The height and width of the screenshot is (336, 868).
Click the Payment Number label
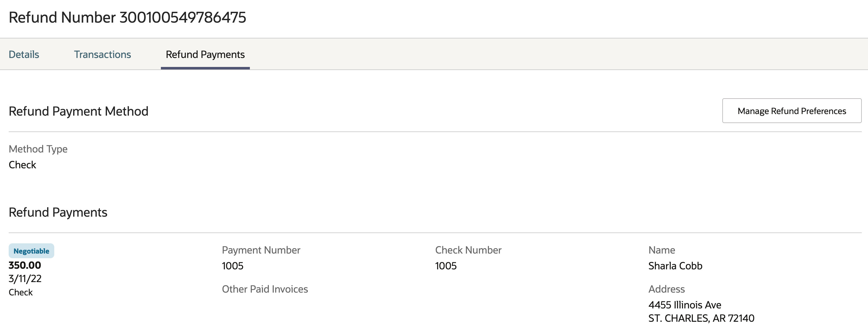(261, 250)
